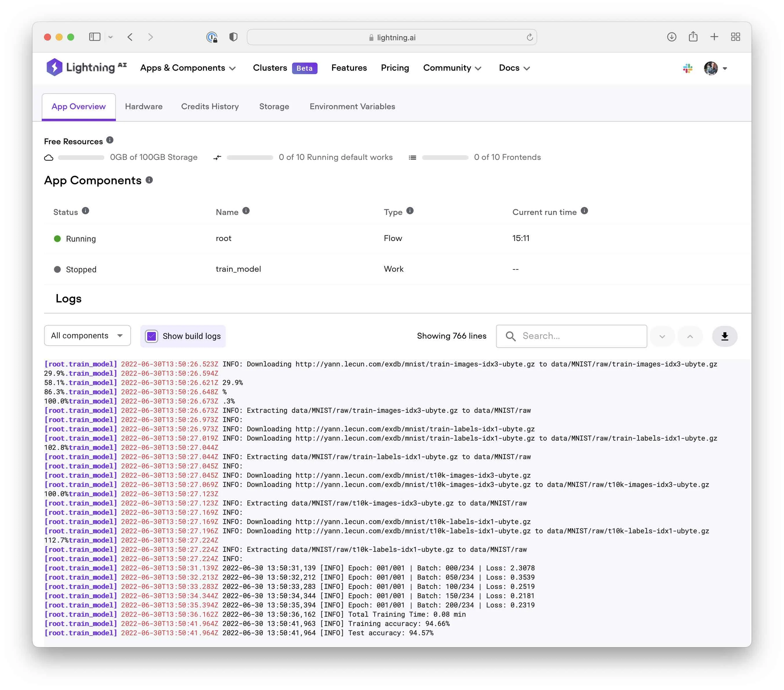Click the info icon next to Status
The width and height of the screenshot is (784, 690).
(x=85, y=211)
